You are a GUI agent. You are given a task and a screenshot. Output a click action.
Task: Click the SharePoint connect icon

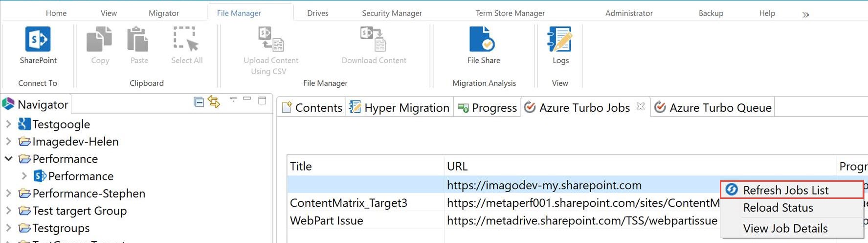pyautogui.click(x=38, y=39)
